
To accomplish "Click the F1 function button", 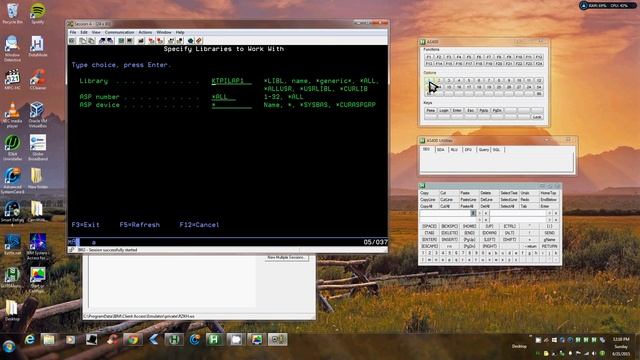I will click(429, 57).
